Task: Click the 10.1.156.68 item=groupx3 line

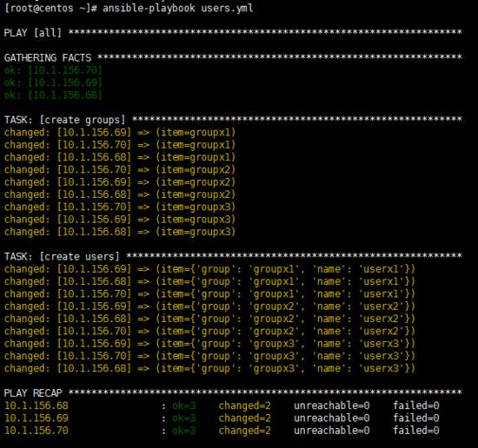Action: pyautogui.click(x=120, y=232)
